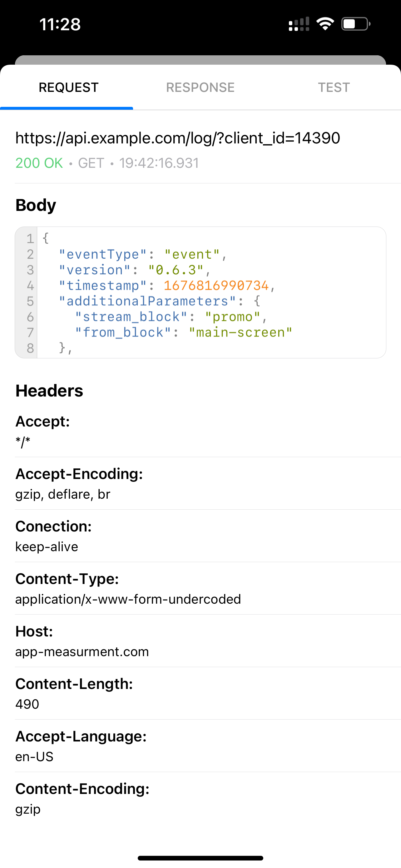
Task: Switch to the RESPONSE tab
Action: [x=200, y=87]
